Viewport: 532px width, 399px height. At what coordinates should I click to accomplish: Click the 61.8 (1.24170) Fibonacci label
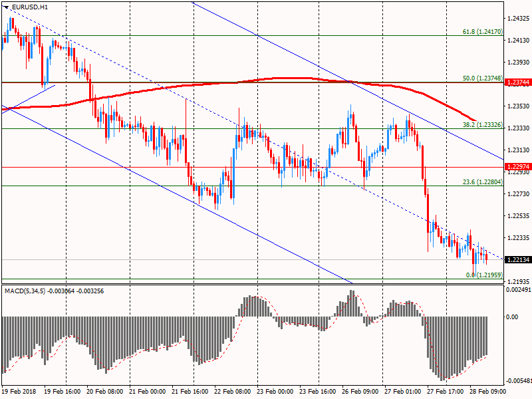pyautogui.click(x=483, y=31)
